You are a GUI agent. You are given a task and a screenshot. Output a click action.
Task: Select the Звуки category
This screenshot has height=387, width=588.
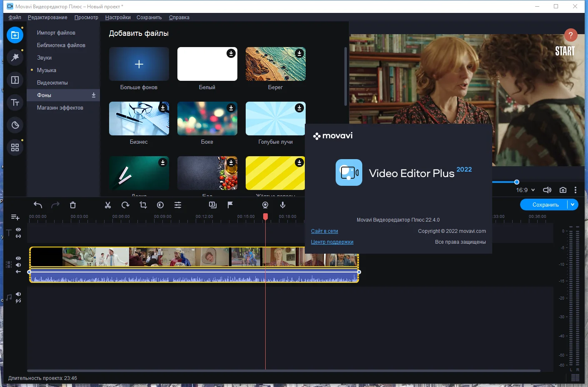point(63,57)
